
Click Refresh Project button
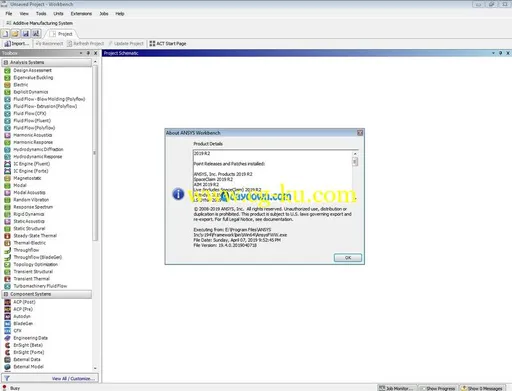click(85, 44)
